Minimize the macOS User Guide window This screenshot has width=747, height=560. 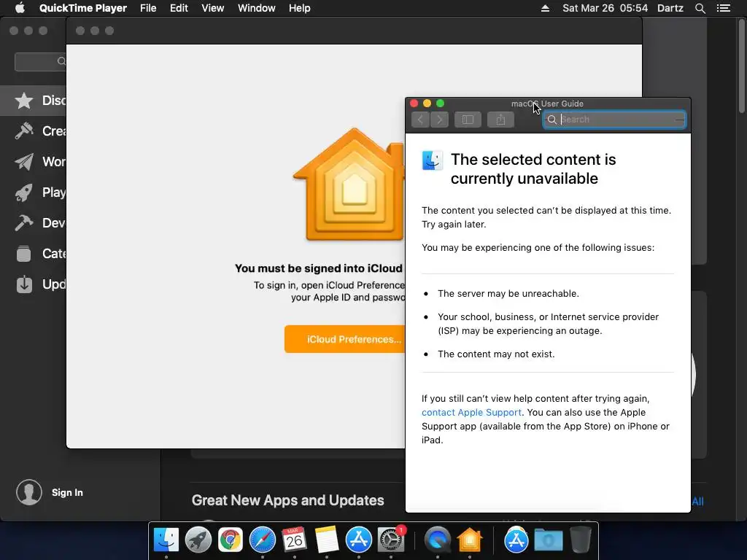pyautogui.click(x=427, y=104)
